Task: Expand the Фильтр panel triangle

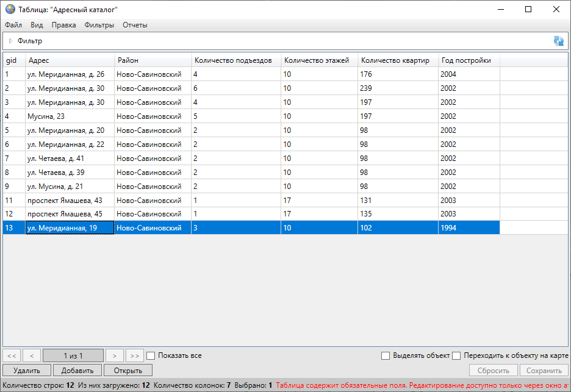Action: pos(10,41)
